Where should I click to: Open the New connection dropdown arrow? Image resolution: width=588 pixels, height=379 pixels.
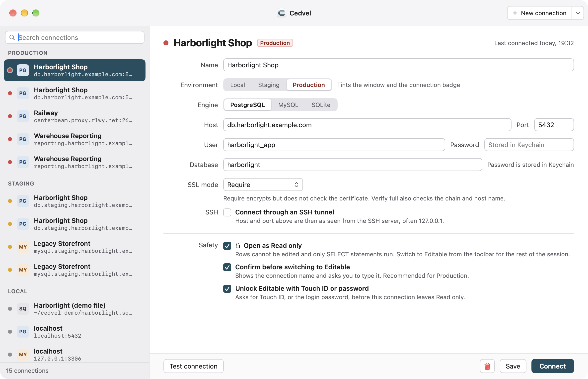(578, 13)
